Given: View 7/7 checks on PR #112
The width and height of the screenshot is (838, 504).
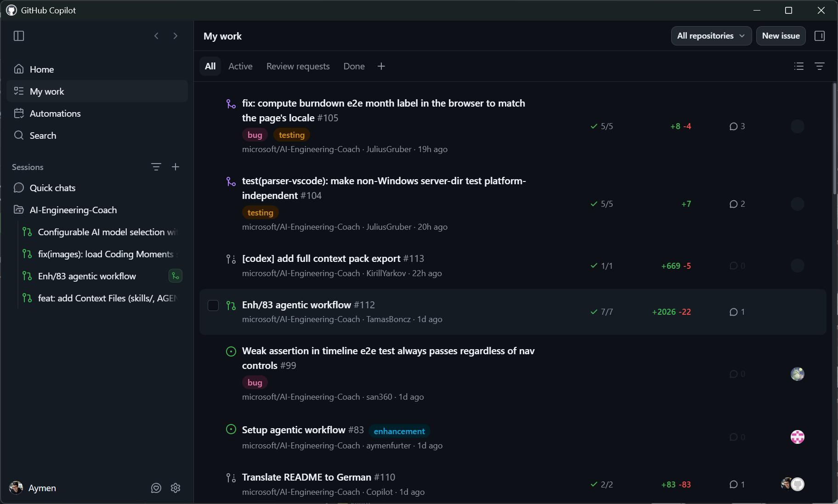Looking at the screenshot, I should pos(602,312).
